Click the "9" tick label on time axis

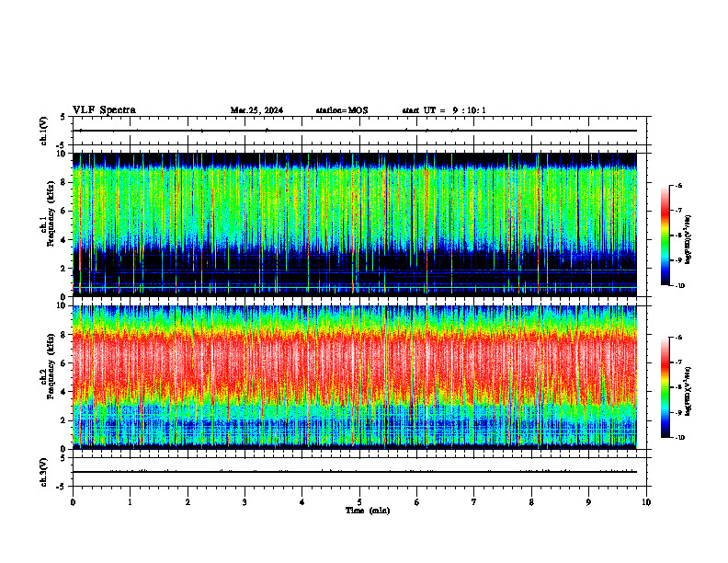588,502
